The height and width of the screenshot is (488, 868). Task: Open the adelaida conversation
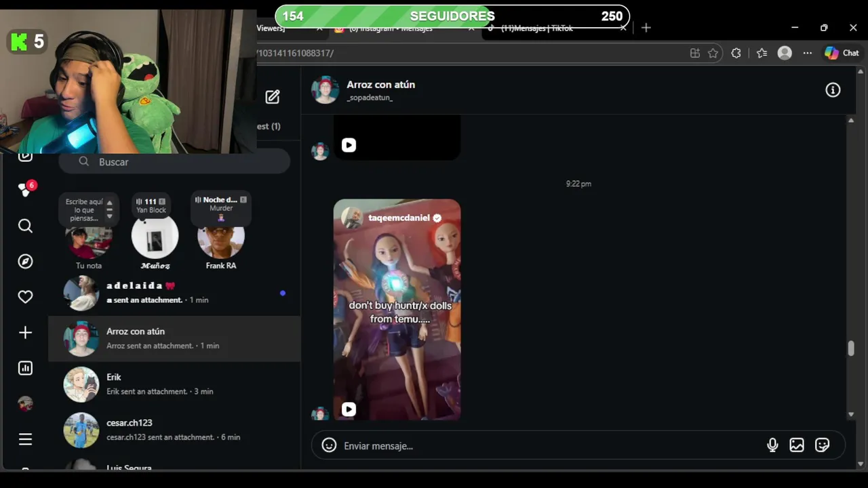point(174,293)
